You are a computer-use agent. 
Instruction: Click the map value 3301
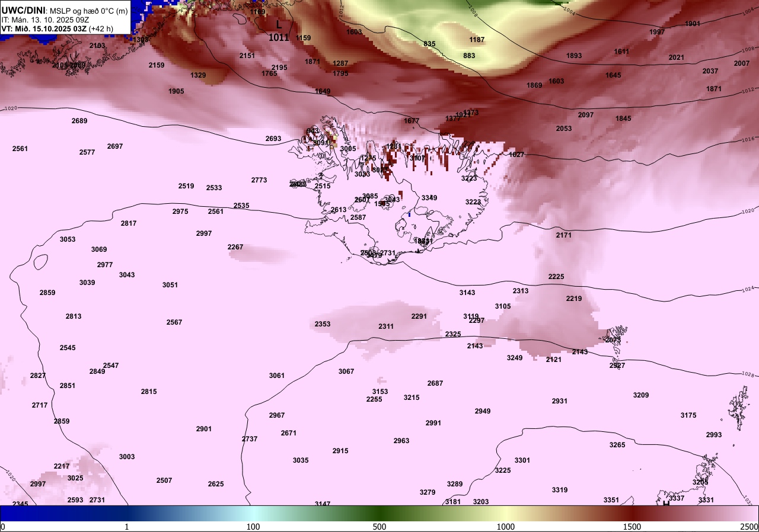(x=522, y=460)
